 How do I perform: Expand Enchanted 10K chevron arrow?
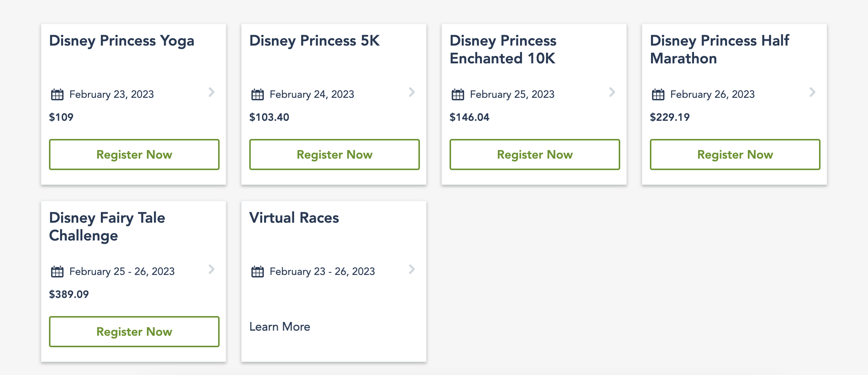[x=612, y=92]
